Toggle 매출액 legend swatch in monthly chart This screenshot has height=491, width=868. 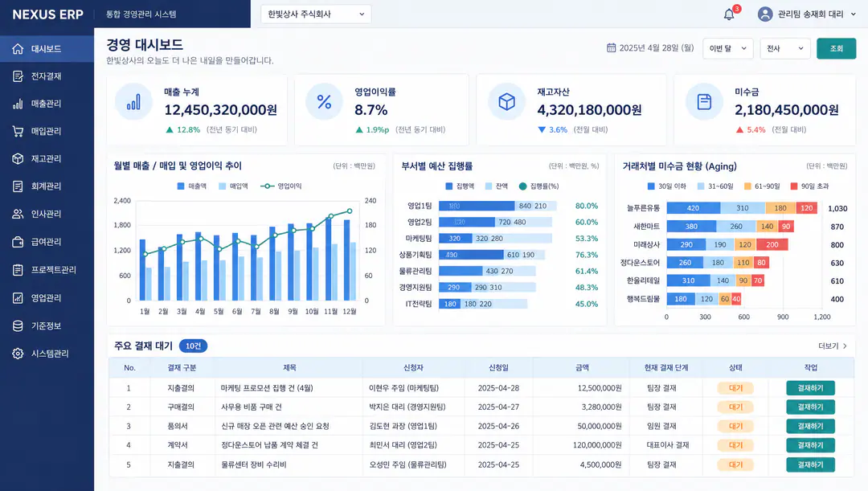[x=181, y=186]
